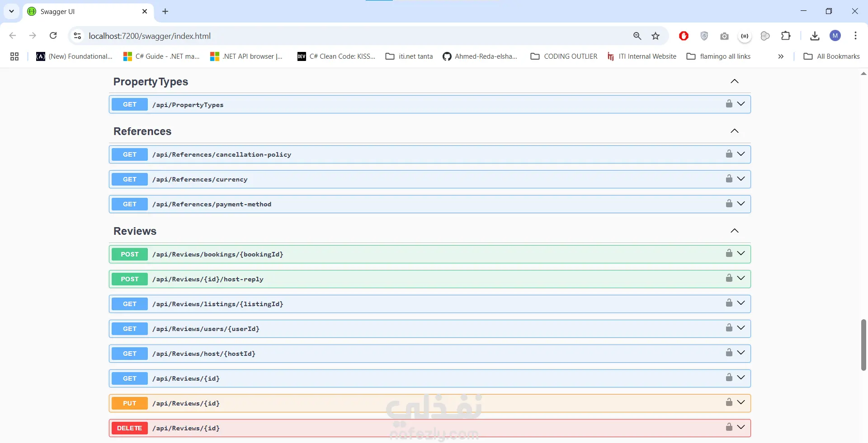
Task: Open the Downloads icon in toolbar
Action: [815, 36]
